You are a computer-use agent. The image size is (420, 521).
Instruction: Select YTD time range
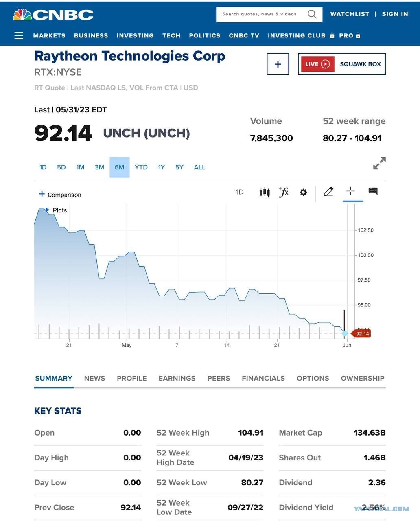pyautogui.click(x=141, y=167)
